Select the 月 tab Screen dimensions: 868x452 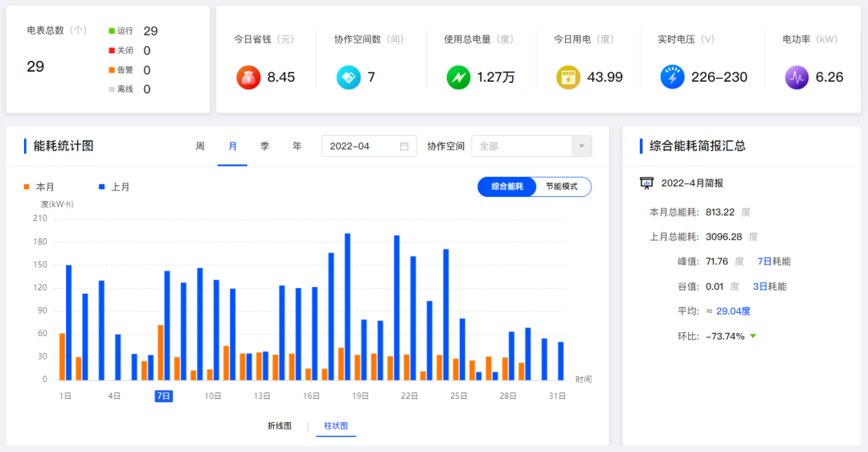232,146
